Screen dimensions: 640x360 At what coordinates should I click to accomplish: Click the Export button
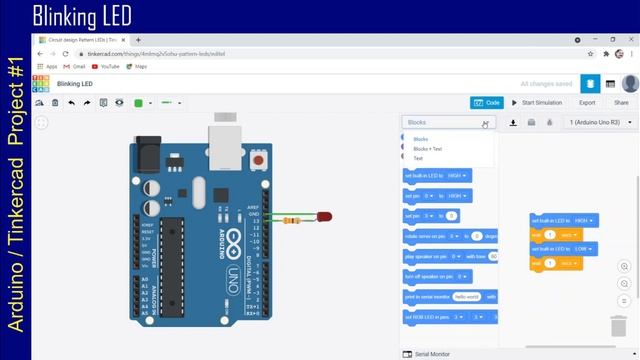(587, 103)
